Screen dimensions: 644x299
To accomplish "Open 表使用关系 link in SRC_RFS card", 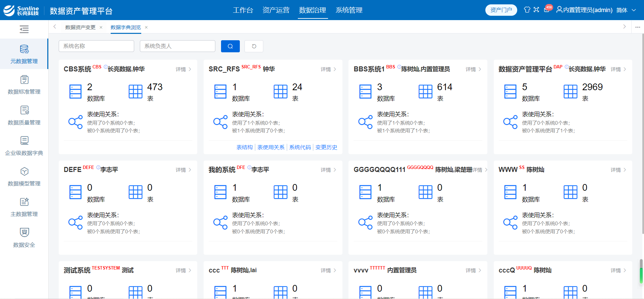I will (271, 147).
